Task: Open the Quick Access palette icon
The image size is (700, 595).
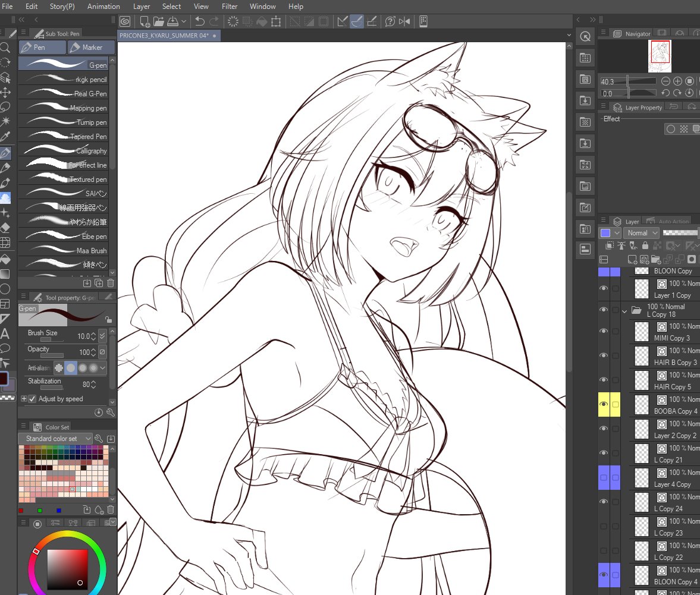Action: pos(585,37)
